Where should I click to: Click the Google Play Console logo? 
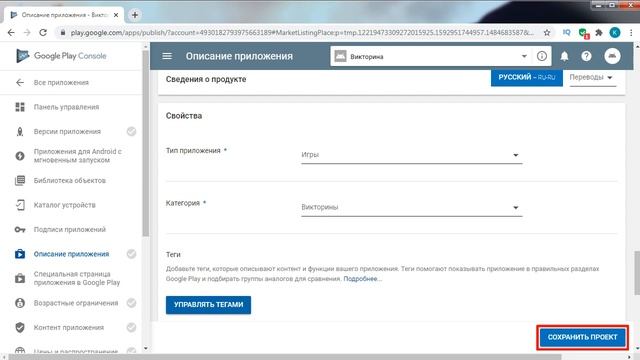click(61, 56)
